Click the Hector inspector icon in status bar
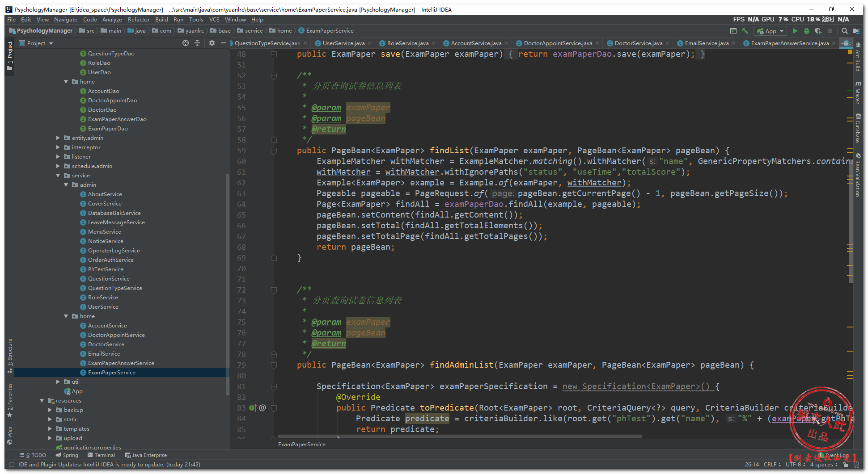This screenshot has height=474, width=868. pyautogui.click(x=856, y=465)
